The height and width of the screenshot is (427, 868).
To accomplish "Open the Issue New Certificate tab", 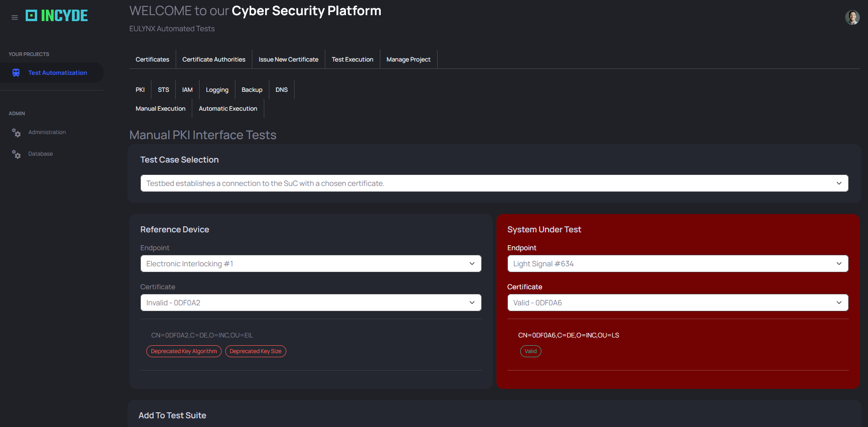I will click(289, 59).
